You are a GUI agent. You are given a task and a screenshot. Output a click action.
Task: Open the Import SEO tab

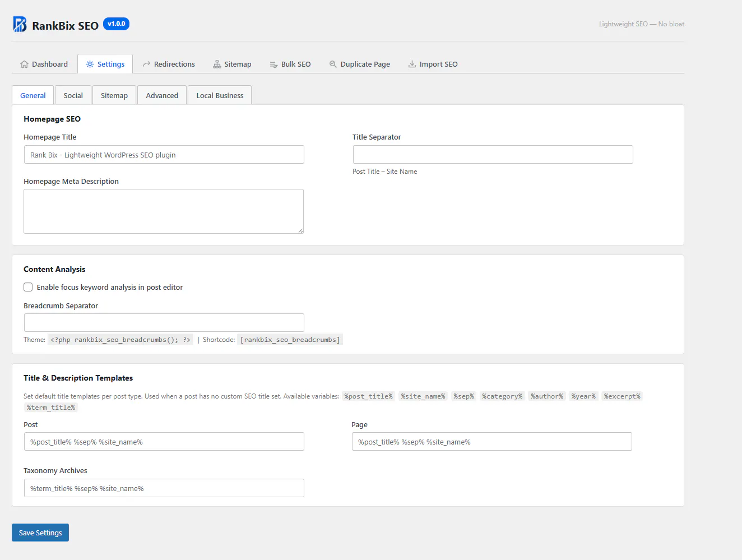(x=433, y=64)
